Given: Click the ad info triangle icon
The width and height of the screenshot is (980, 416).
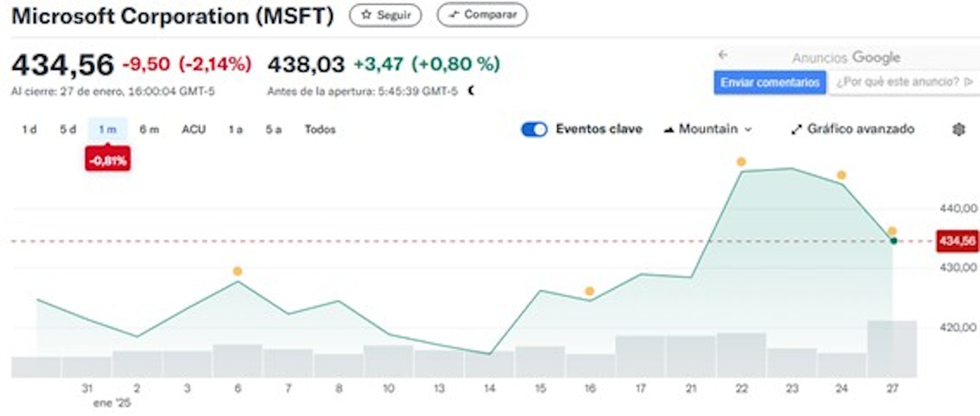Looking at the screenshot, I should [968, 82].
